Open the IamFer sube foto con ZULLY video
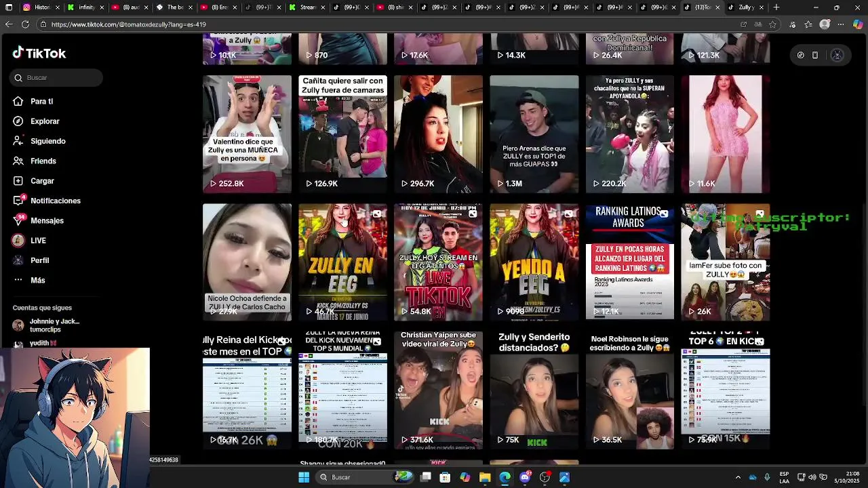868x488 pixels. coord(726,262)
